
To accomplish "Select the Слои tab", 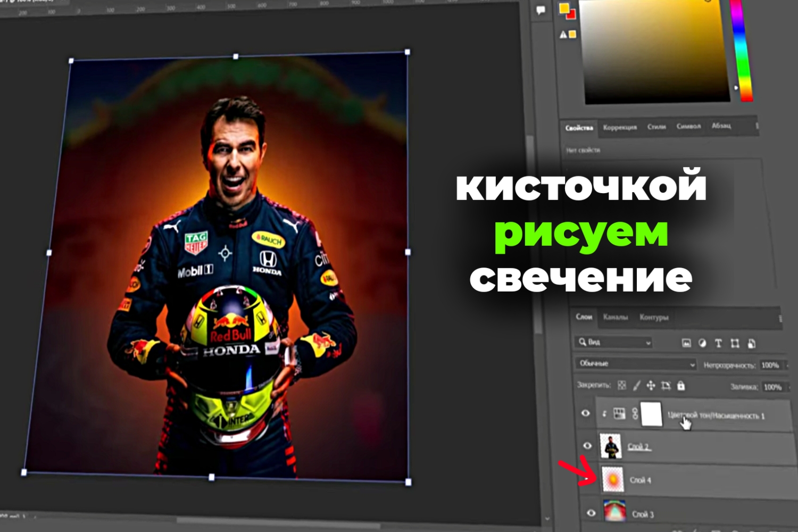I will [x=584, y=317].
